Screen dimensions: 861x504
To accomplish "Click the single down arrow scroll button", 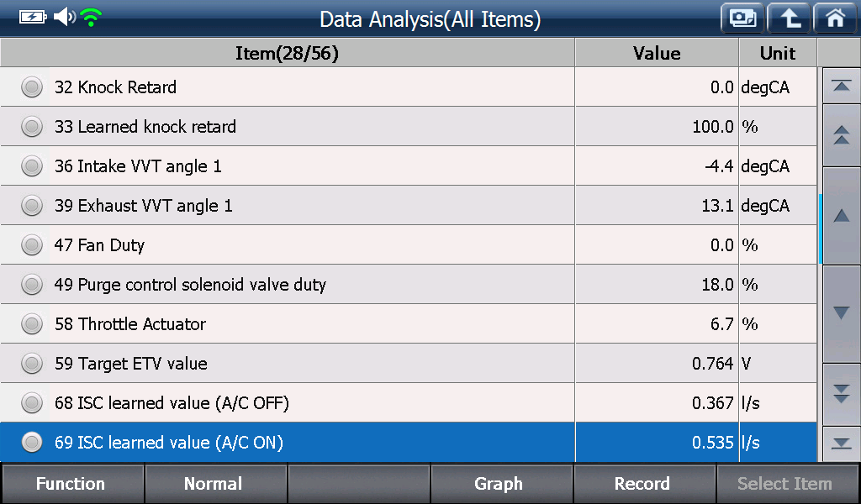I will pyautogui.click(x=841, y=313).
